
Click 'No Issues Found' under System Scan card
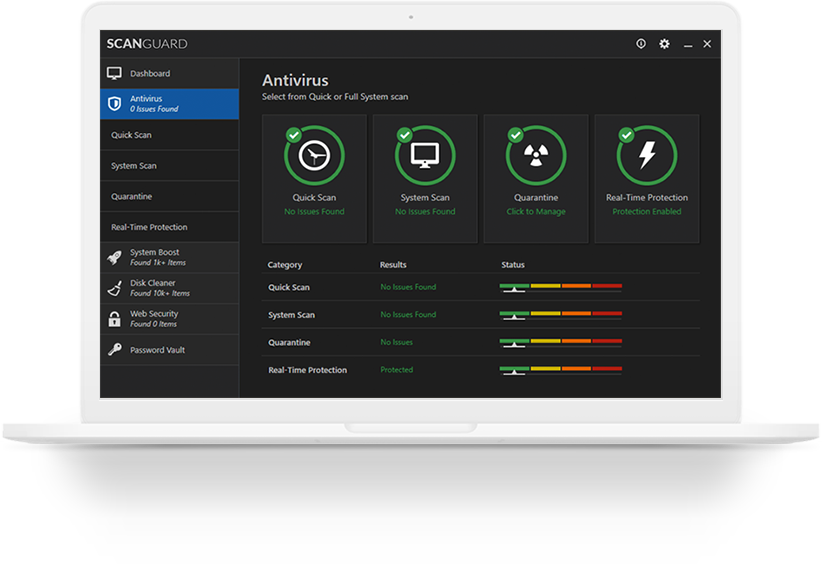tap(425, 212)
